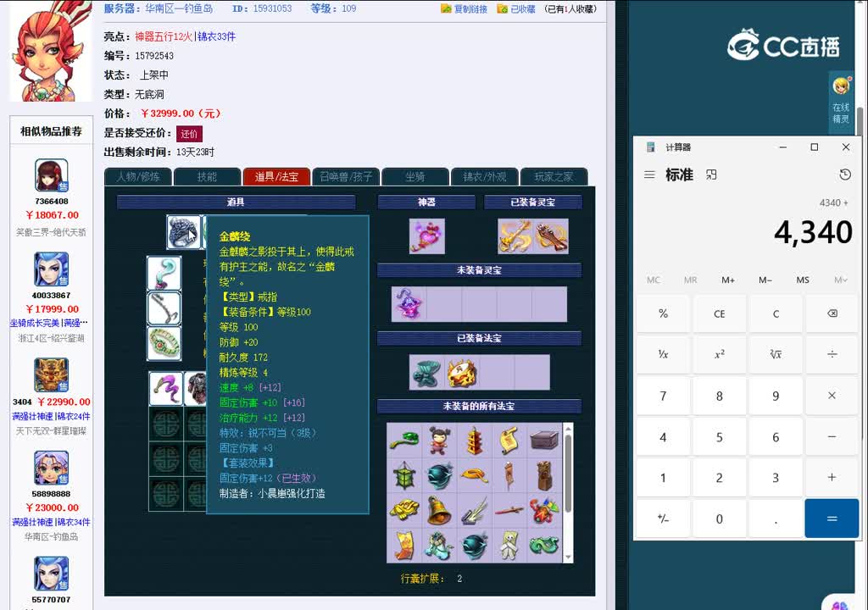
Task: Select the gray box 法宝 icon
Action: (x=545, y=441)
